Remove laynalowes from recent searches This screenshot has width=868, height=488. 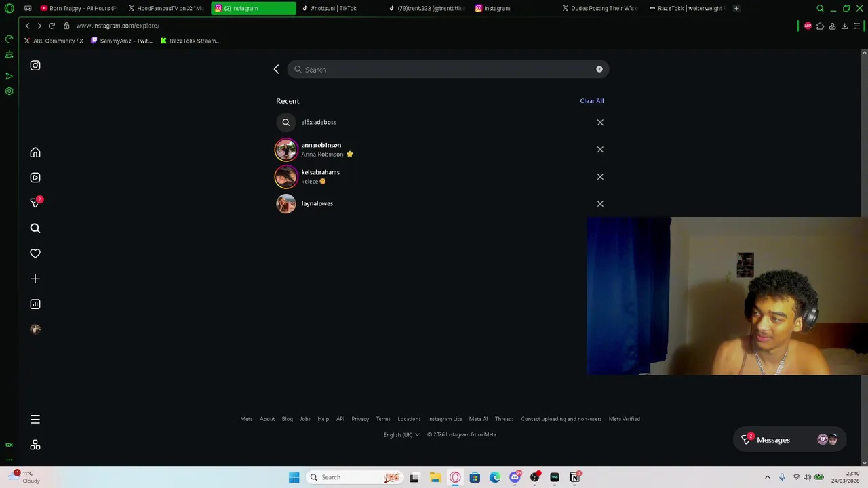pos(600,204)
